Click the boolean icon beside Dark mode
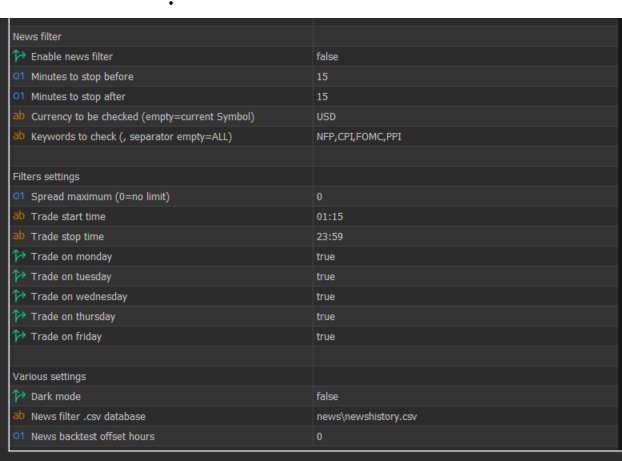 click(x=19, y=396)
